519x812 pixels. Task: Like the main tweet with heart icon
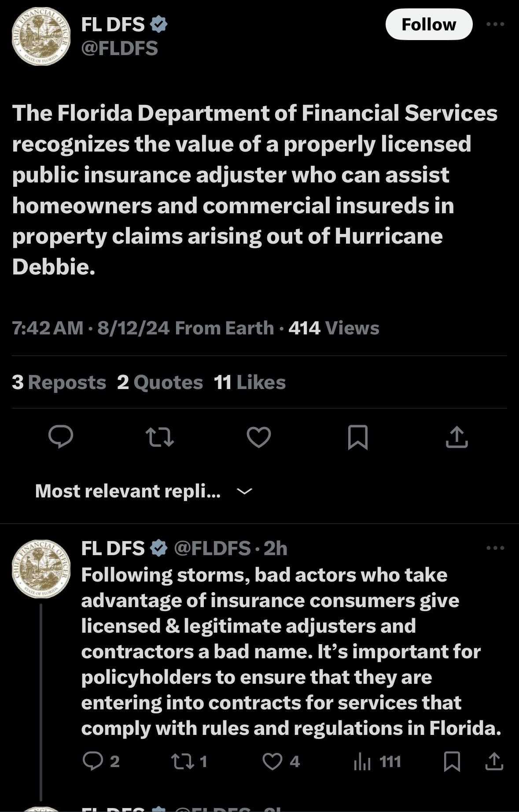259,437
